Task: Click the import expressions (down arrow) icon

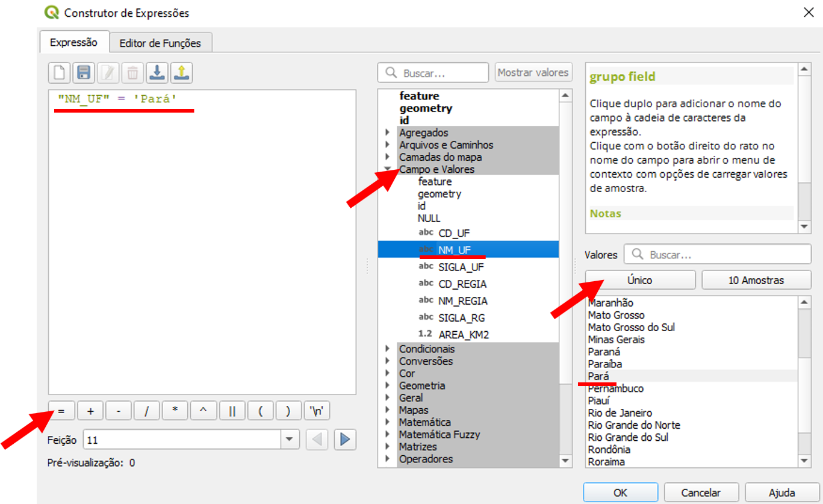Action: coord(157,73)
